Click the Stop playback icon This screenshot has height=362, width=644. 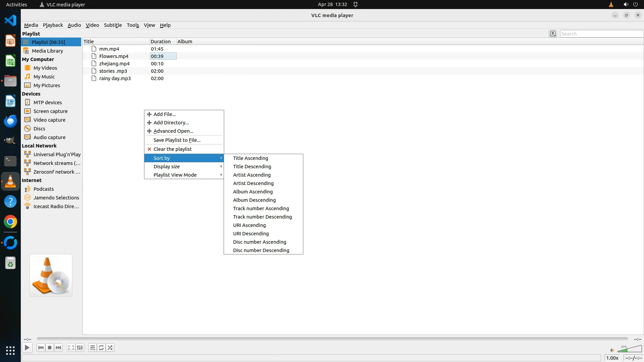50,348
